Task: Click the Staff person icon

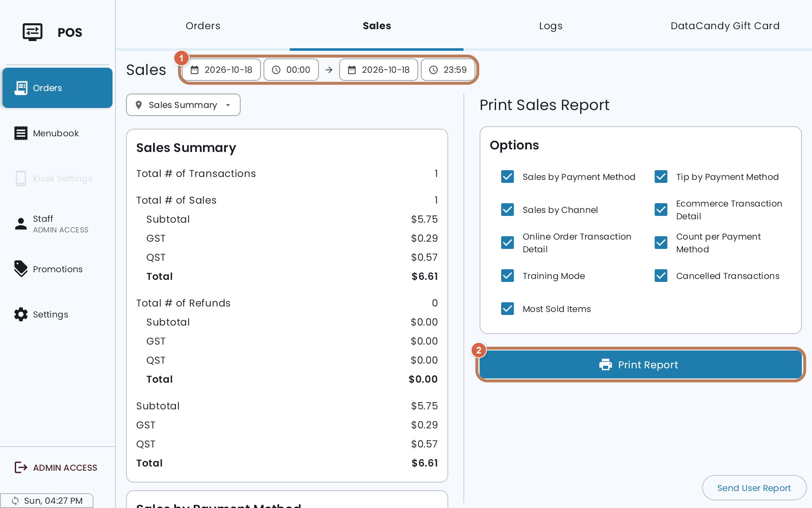Action: [x=21, y=224]
